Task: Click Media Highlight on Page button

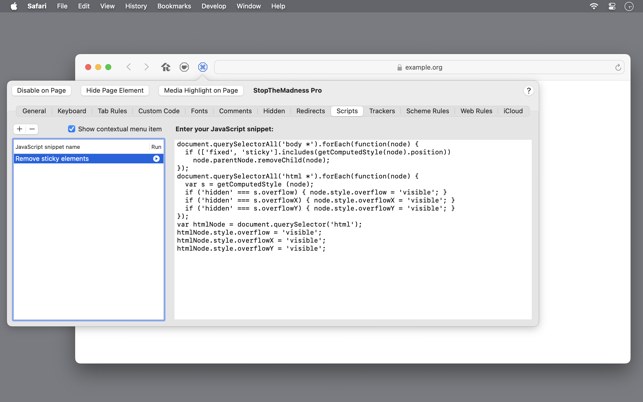Action: tap(201, 90)
